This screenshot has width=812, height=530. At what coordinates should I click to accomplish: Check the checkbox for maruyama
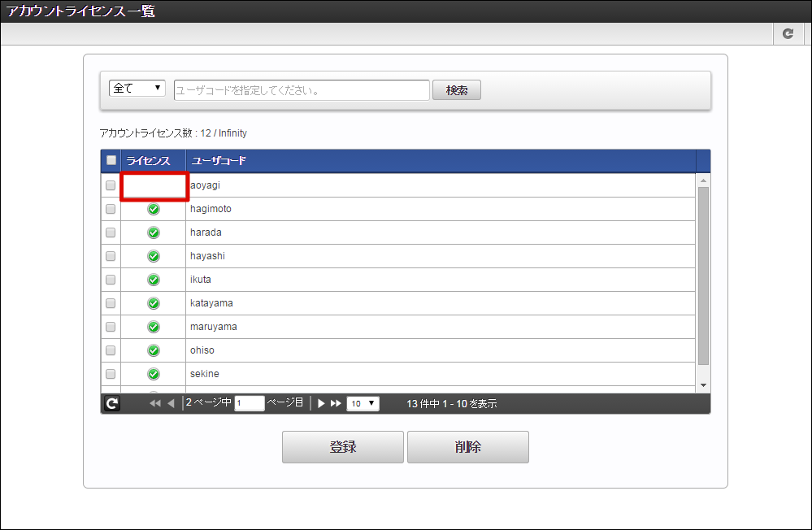click(x=111, y=327)
